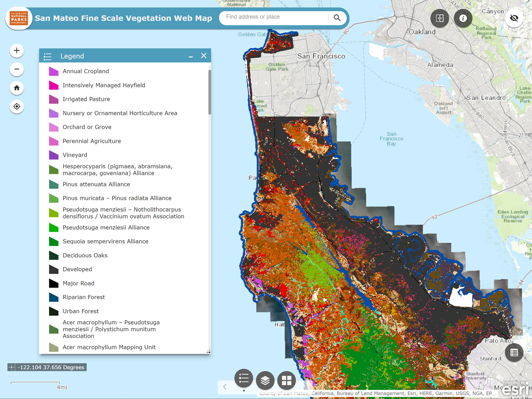This screenshot has width=532, height=399.
Task: Toggle the list icon in the Legend header
Action: [47, 56]
